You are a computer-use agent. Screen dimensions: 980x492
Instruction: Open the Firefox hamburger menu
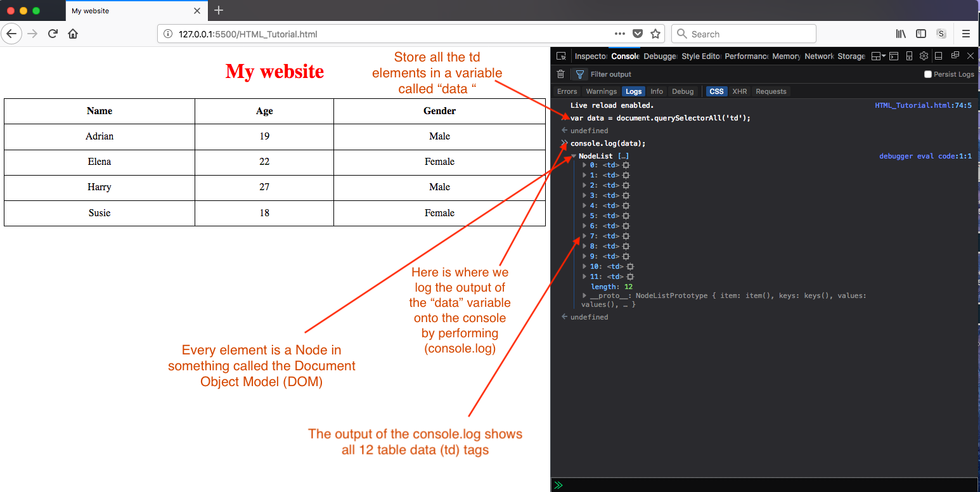(x=966, y=34)
